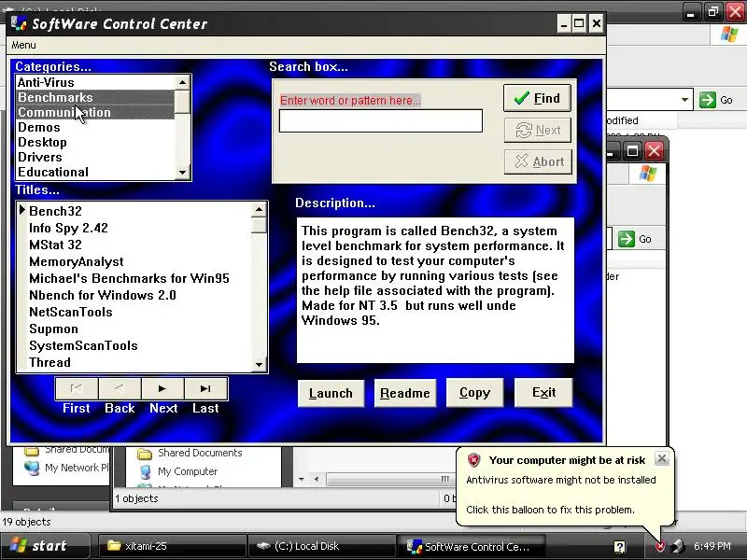
Task: Select Nbench for Windows 2.0
Action: click(x=139, y=295)
